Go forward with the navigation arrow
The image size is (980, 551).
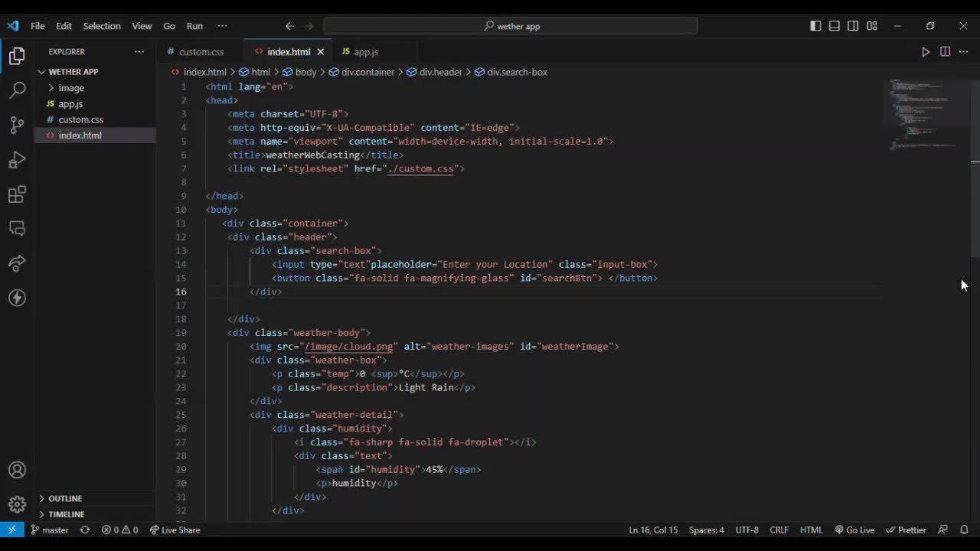tap(309, 26)
